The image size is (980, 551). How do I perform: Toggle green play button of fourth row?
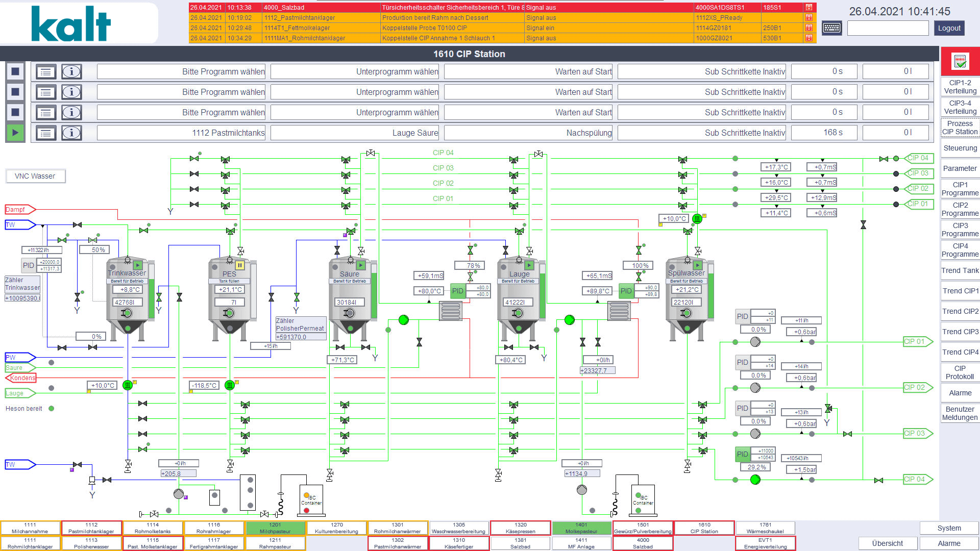[15, 133]
